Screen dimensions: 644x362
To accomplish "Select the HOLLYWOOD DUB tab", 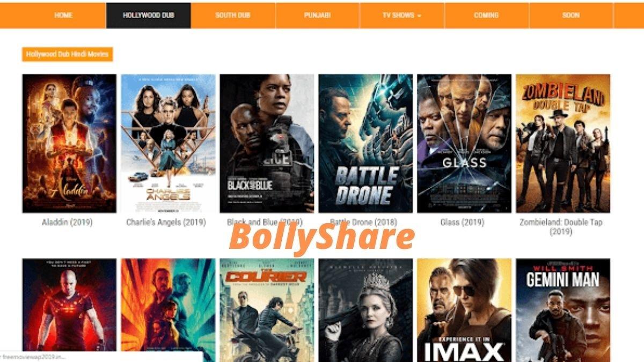I will point(149,16).
